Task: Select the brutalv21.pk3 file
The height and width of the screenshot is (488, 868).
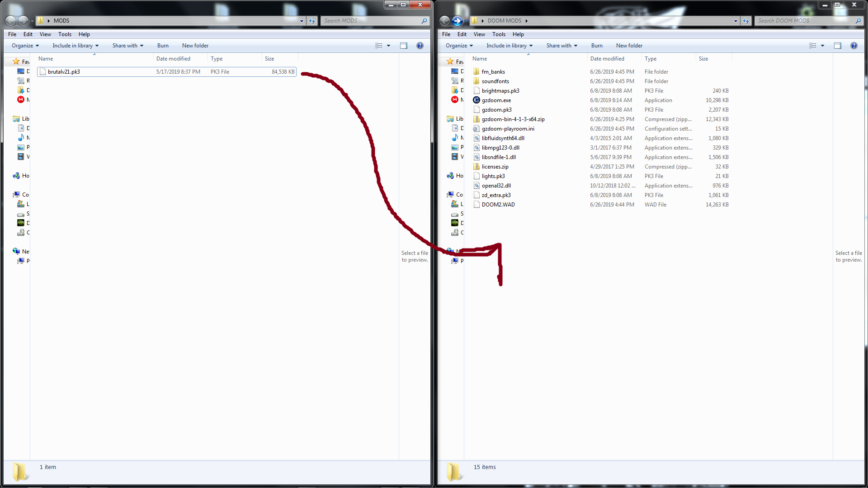Action: point(64,72)
